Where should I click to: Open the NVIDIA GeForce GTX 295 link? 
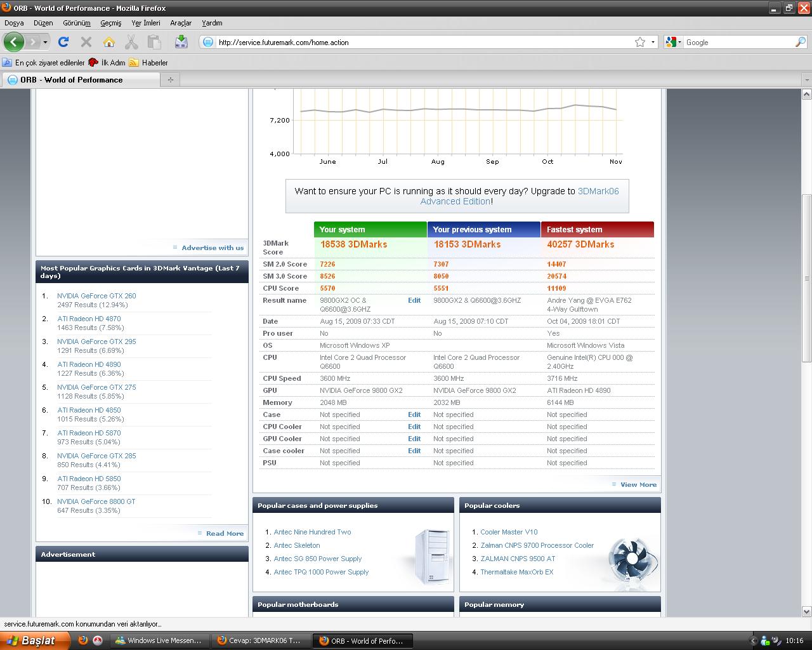pyautogui.click(x=96, y=342)
